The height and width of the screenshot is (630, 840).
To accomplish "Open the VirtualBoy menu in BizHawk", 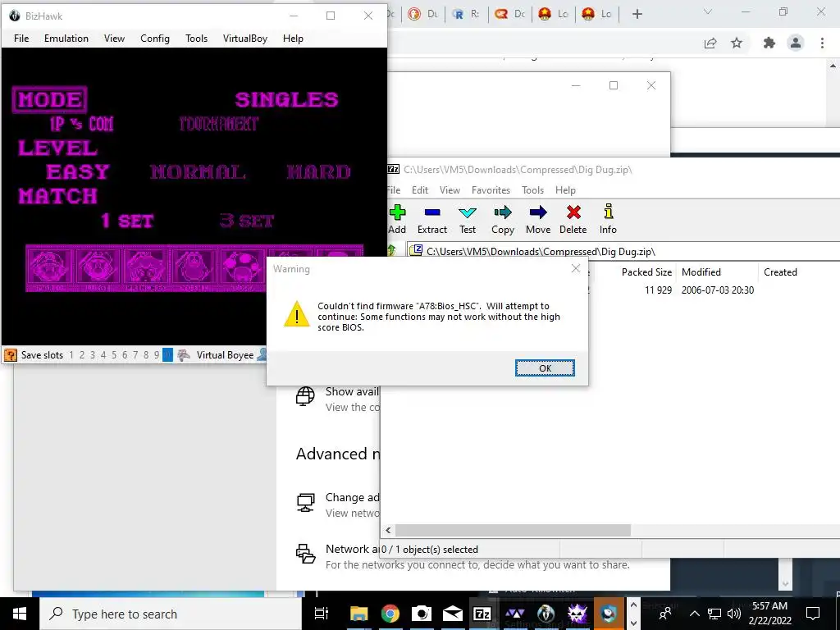I will click(x=244, y=39).
